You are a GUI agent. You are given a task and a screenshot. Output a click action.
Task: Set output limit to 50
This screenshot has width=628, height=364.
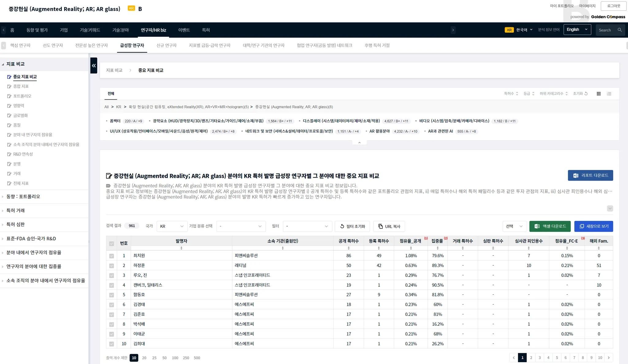164,358
